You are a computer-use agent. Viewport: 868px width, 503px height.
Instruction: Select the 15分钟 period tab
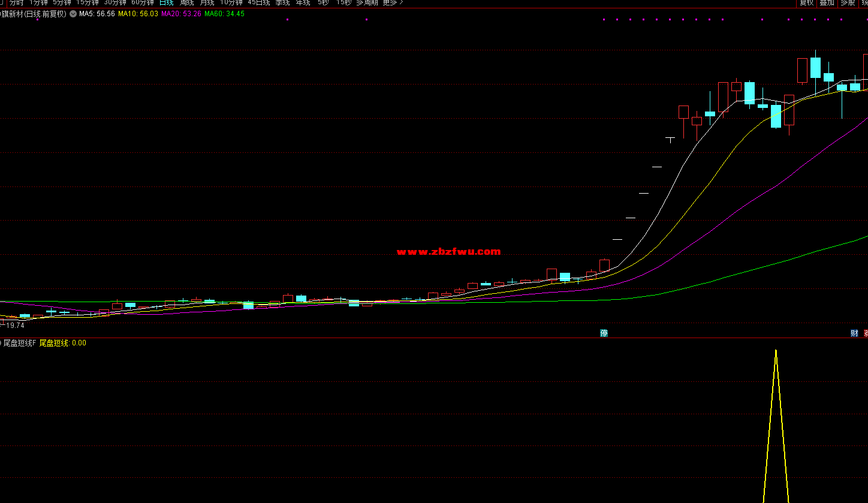click(88, 2)
